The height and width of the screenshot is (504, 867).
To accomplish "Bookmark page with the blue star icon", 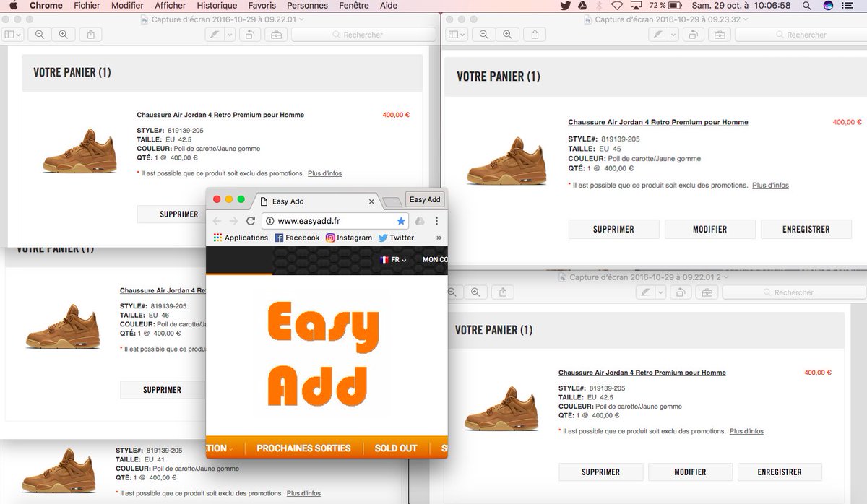I will pos(401,221).
